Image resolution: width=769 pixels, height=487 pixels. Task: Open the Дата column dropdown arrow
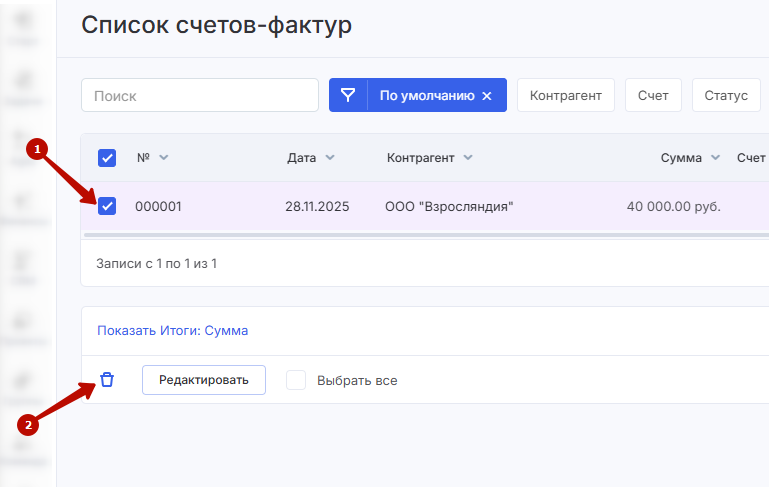click(x=330, y=158)
